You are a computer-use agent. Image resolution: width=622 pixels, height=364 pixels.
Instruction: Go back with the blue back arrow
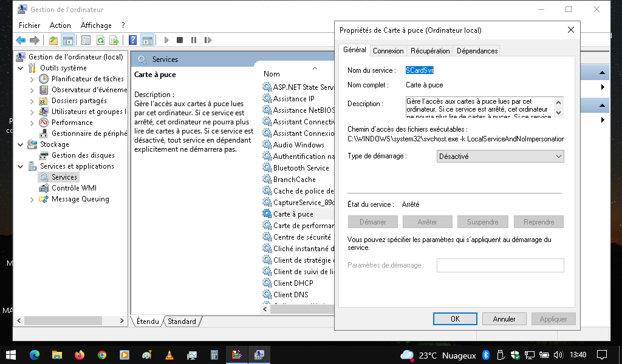21,40
